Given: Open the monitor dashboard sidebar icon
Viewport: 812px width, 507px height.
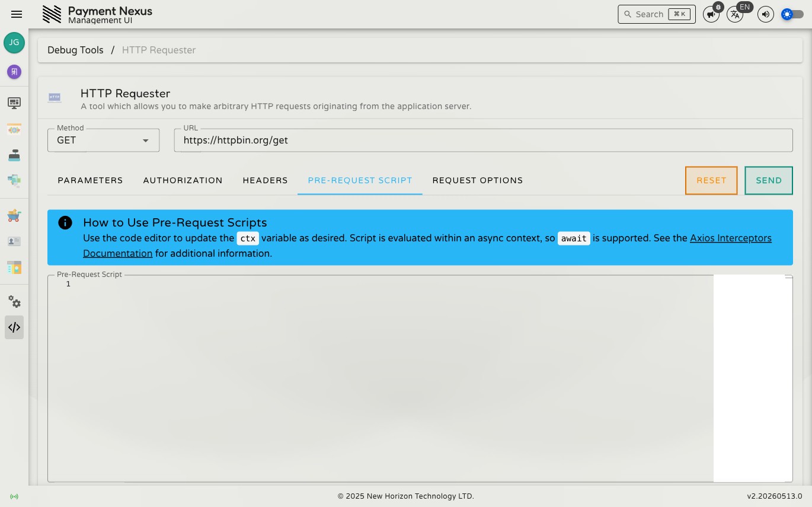Looking at the screenshot, I should (x=14, y=103).
